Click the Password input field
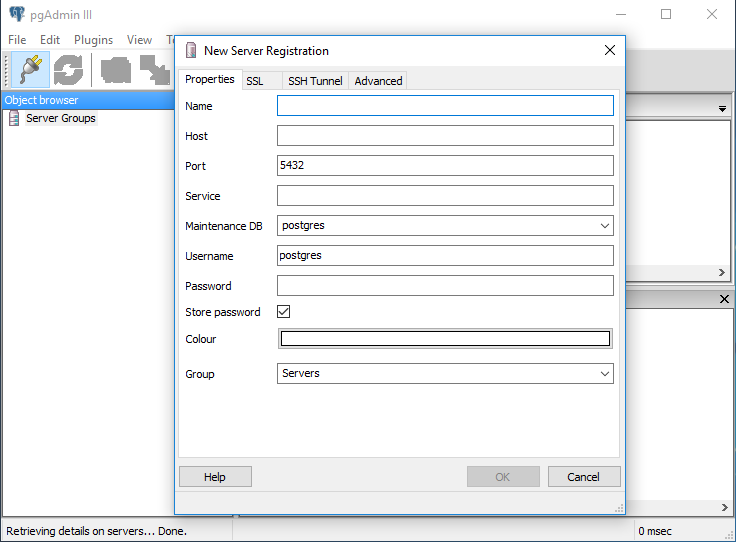This screenshot has height=542, width=736. coord(445,286)
